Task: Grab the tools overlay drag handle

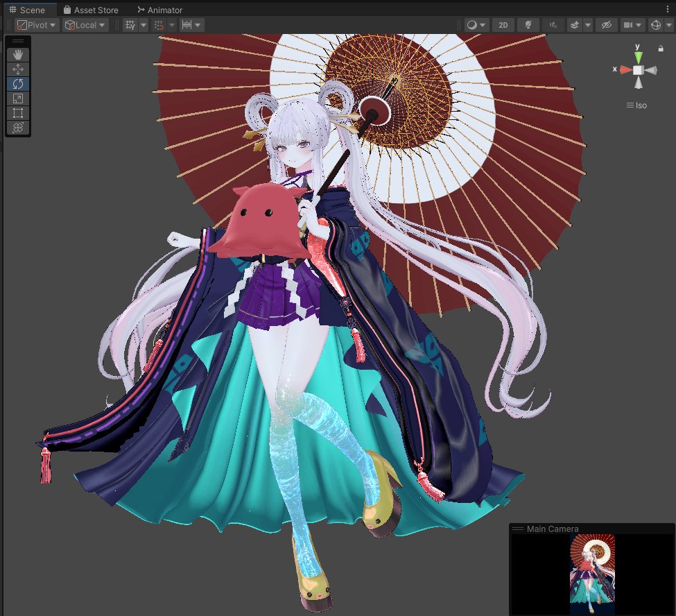Action: pos(17,41)
